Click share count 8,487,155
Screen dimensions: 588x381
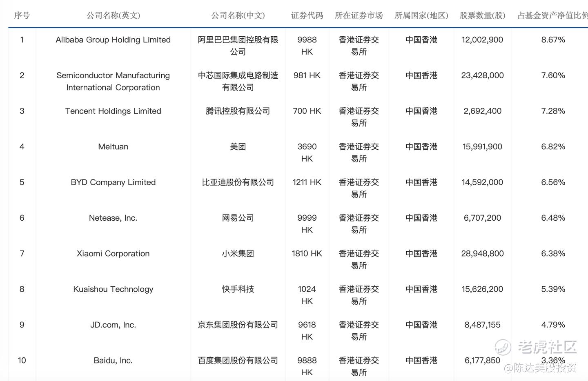[483, 325]
